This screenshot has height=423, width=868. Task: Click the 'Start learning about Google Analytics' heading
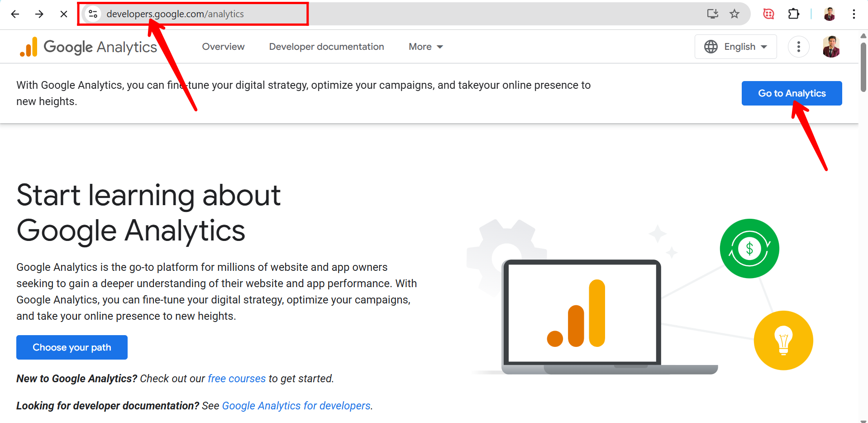pyautogui.click(x=149, y=213)
